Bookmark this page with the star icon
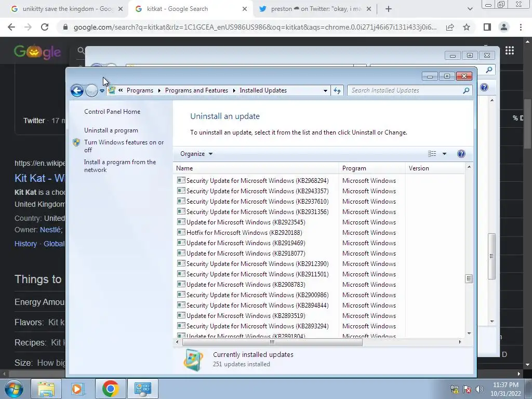Viewport: 532px width, 399px height. [467, 27]
